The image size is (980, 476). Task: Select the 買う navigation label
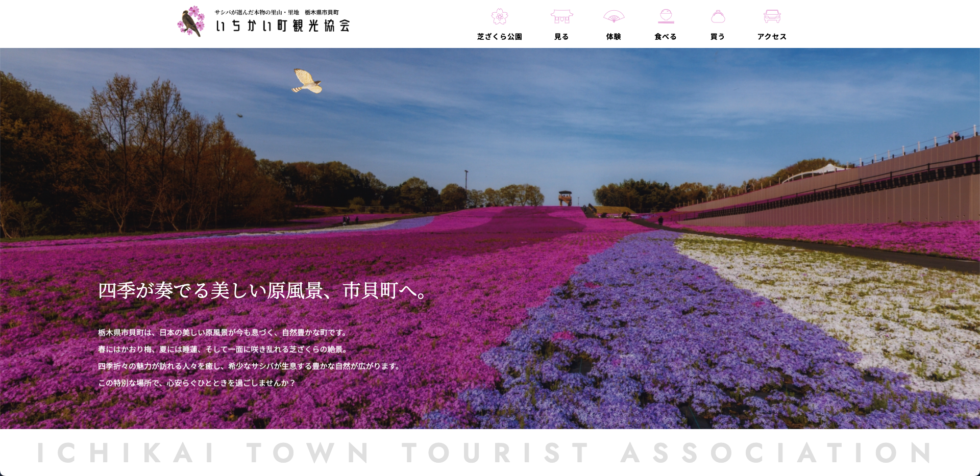[x=718, y=37]
